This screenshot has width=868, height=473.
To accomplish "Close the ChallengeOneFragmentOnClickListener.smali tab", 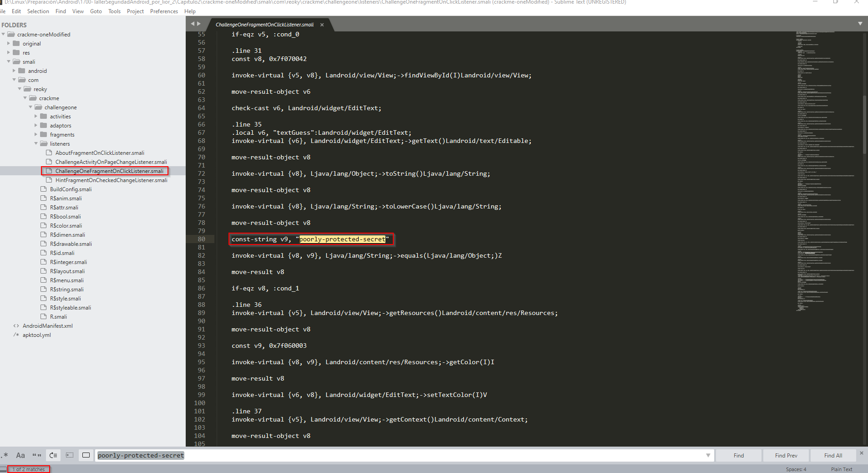I will point(322,25).
